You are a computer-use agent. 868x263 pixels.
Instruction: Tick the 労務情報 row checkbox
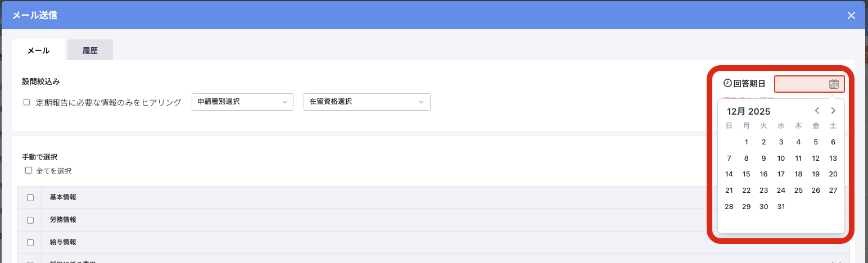click(30, 220)
